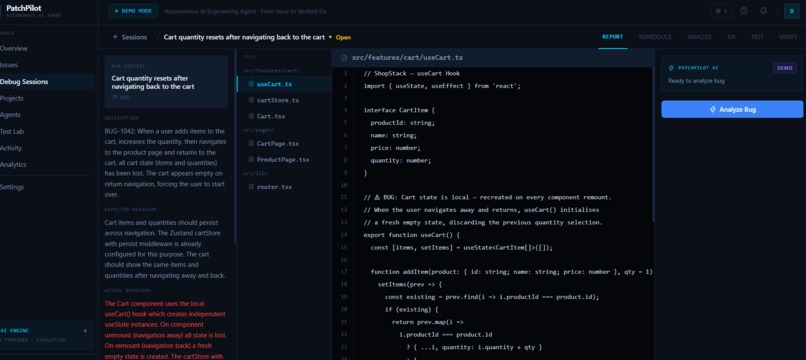
Task: Click the AI Engine status card
Action: (x=47, y=335)
